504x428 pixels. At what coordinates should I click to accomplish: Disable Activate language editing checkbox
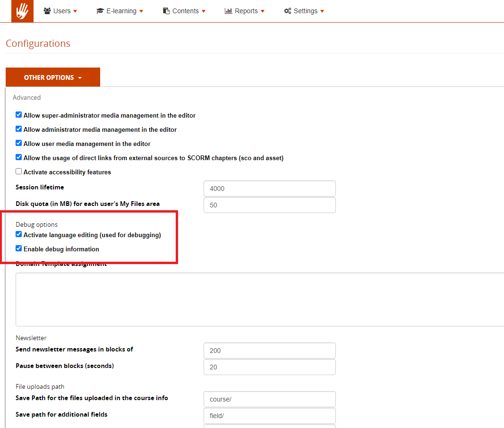(x=19, y=234)
